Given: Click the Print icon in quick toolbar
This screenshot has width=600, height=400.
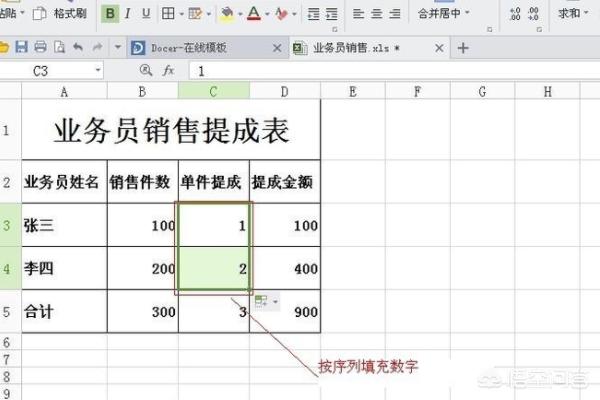Looking at the screenshot, I should [x=41, y=47].
